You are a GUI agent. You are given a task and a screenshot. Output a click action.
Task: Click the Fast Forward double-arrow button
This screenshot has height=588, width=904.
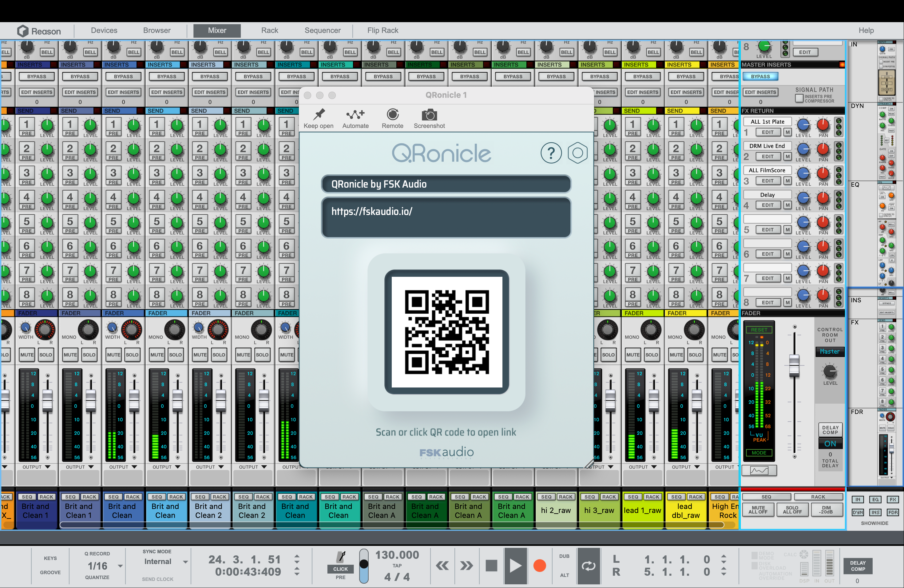[466, 566]
